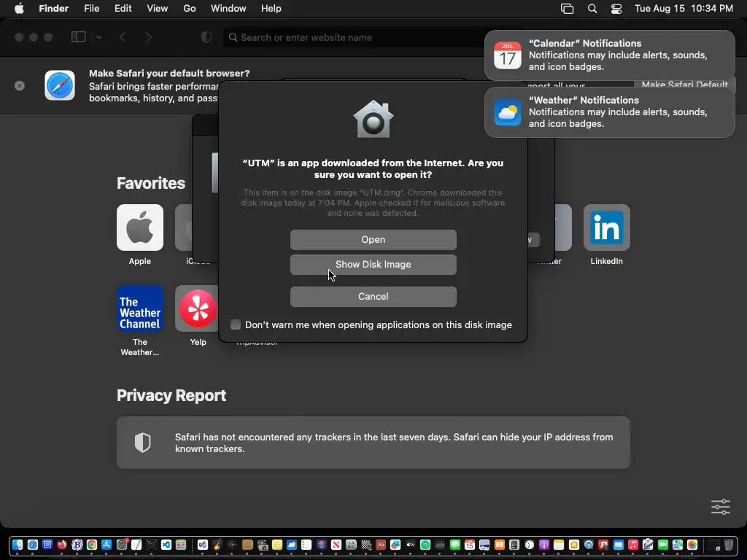Open the File menu

coord(91,9)
